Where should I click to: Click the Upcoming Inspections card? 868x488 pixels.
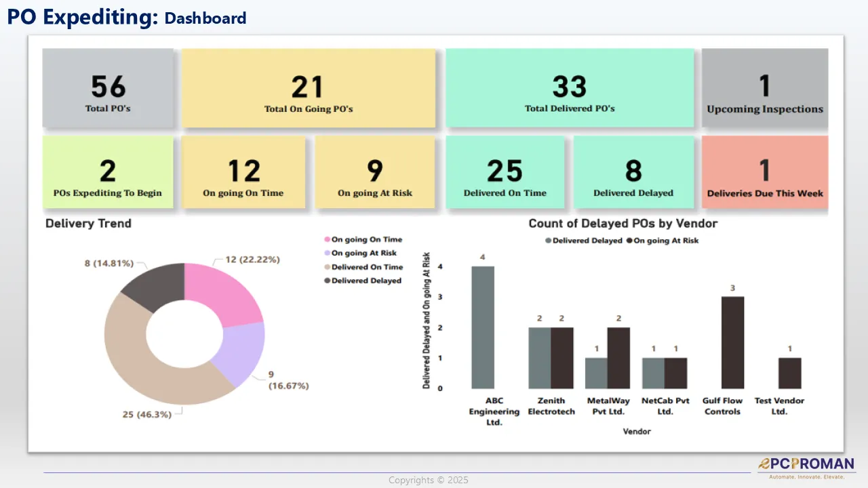(x=765, y=88)
